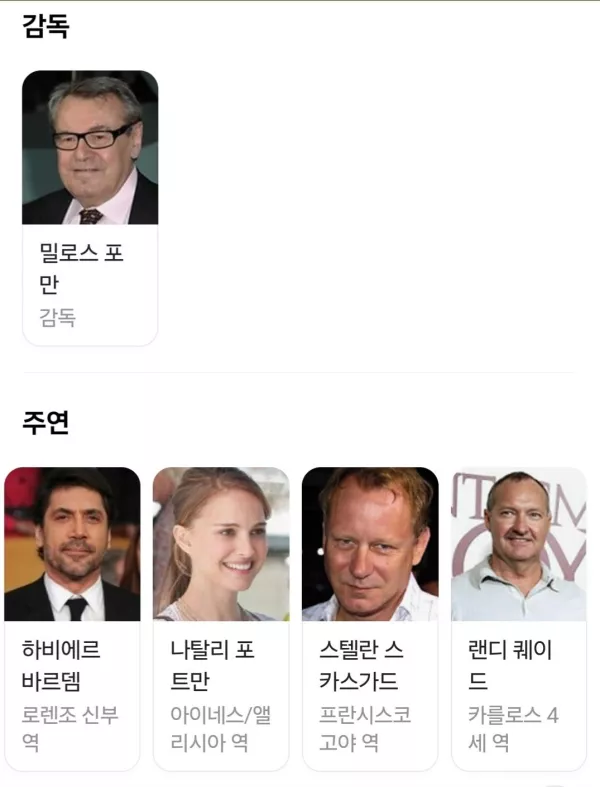The image size is (600, 787).
Task: Select the 아이네스/앨리시아 역 role text
Action: [x=220, y=728]
